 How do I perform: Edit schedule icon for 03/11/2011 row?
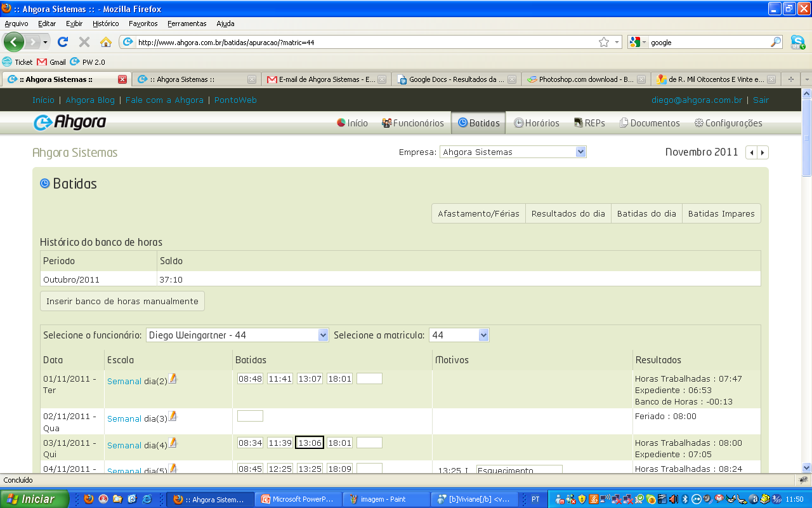[173, 443]
